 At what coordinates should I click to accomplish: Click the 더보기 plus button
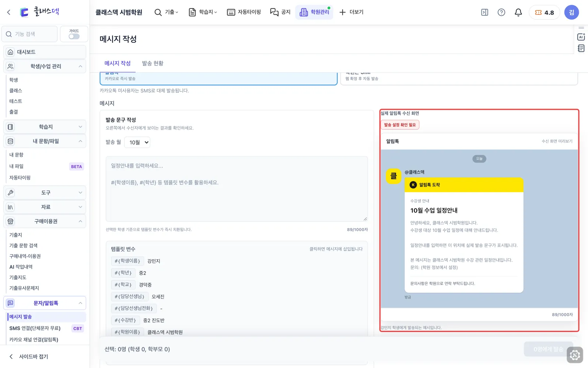351,12
